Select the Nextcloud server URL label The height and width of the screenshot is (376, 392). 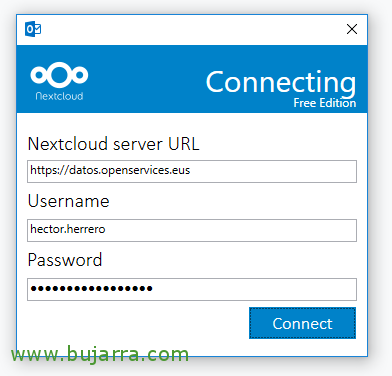click(x=114, y=144)
